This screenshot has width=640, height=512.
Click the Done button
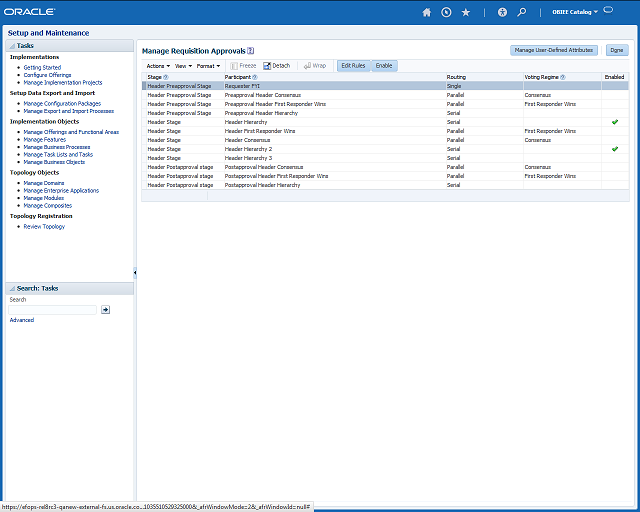point(617,50)
